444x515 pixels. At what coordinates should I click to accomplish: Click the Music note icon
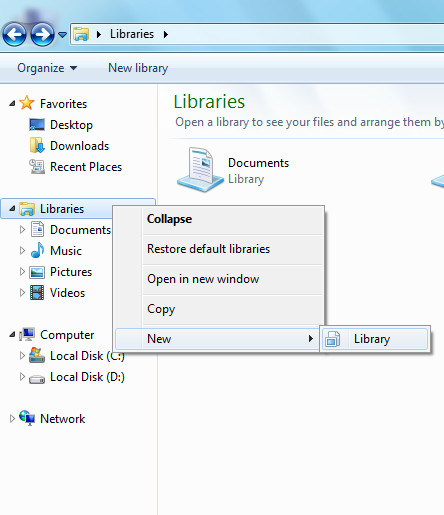pyautogui.click(x=38, y=250)
